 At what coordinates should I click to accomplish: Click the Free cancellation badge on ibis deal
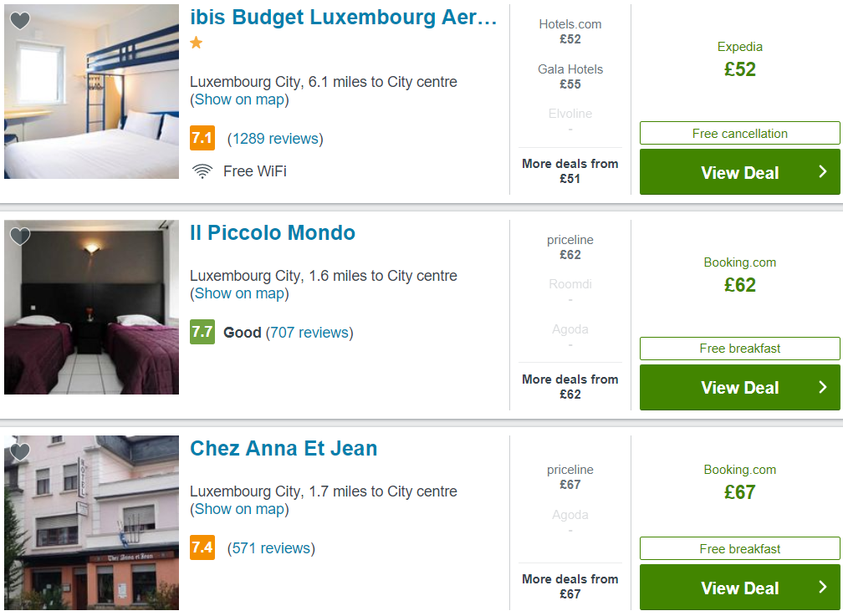coord(740,133)
